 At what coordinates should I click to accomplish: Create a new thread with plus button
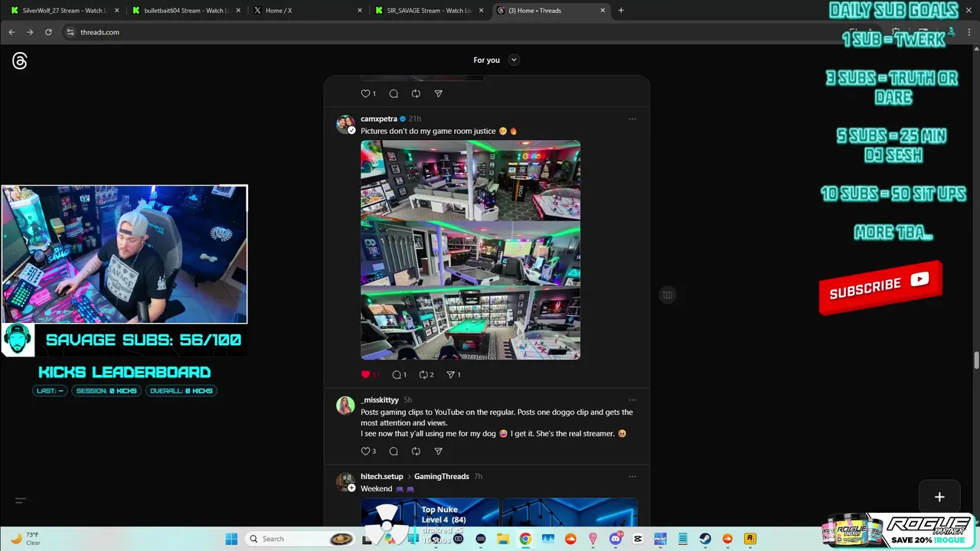(939, 497)
